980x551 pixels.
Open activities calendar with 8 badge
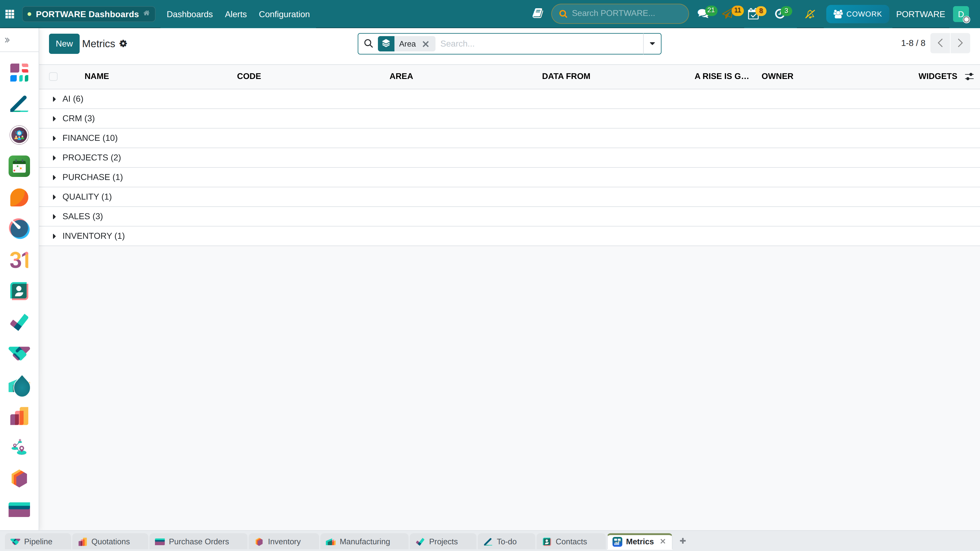click(753, 14)
